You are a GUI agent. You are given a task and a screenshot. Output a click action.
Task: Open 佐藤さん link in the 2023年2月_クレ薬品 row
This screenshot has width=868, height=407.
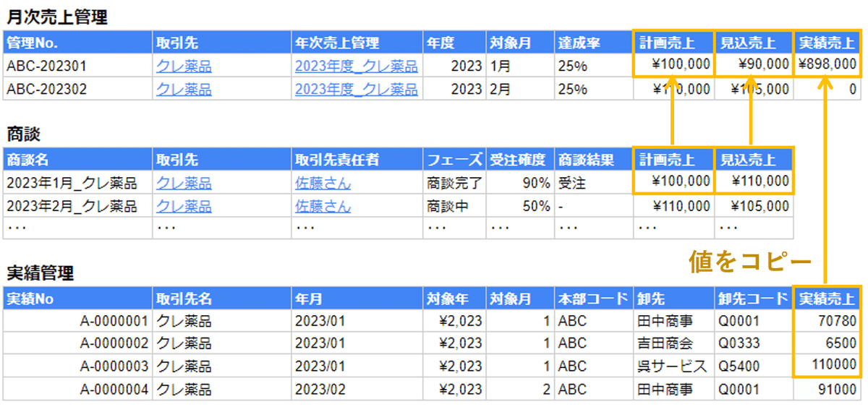coord(323,207)
